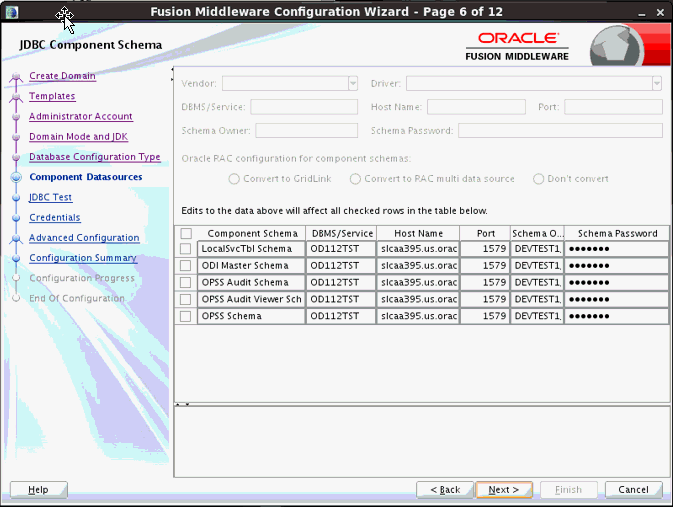This screenshot has height=507, width=673.
Task: Check the OPSS Schema row checkbox
Action: [x=186, y=316]
